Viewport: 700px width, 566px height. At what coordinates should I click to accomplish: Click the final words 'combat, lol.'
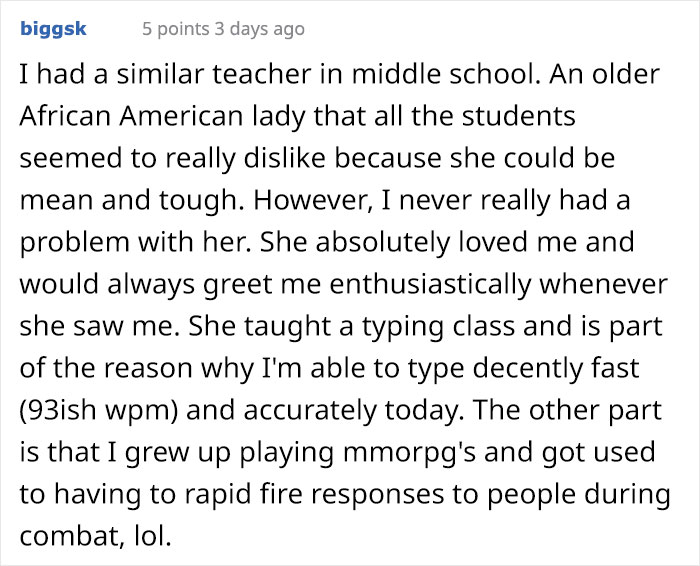point(96,537)
